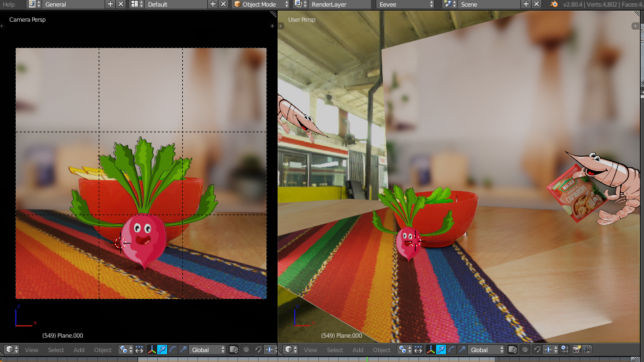The width and height of the screenshot is (644, 362).
Task: Toggle lock layers to scene in the User Persp viewport
Action: [512, 349]
